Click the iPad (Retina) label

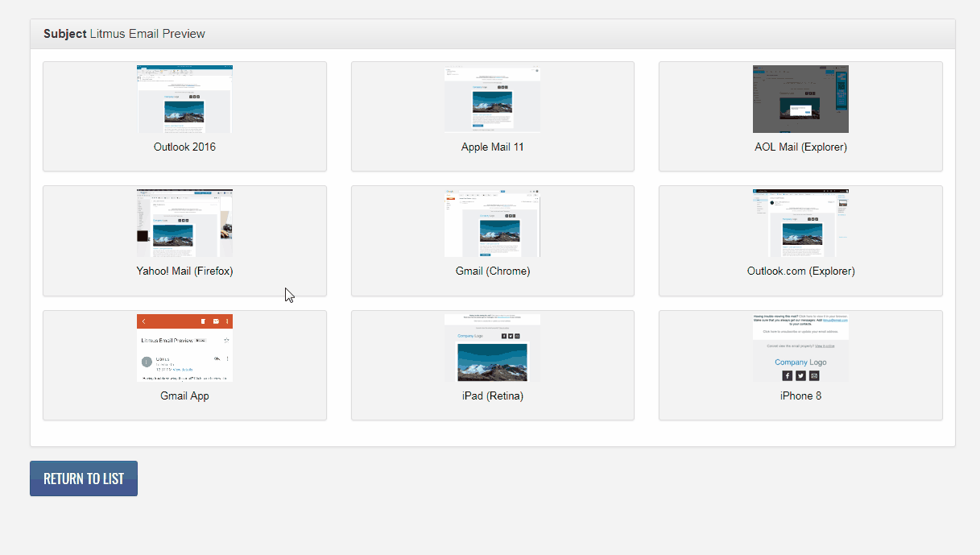(x=492, y=396)
